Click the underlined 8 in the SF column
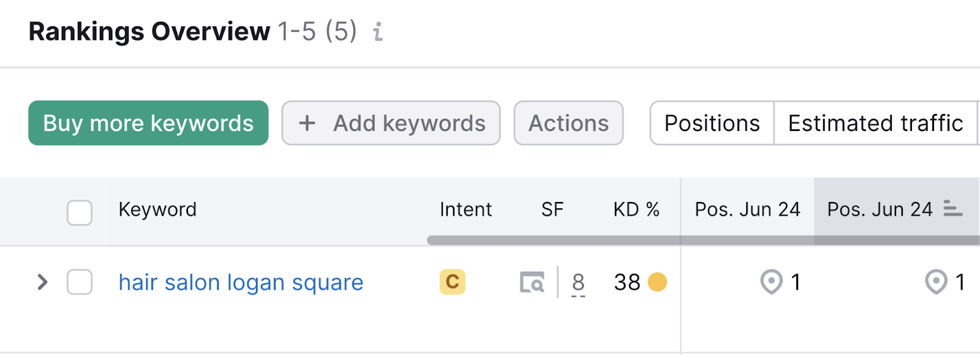This screenshot has width=980, height=355. coord(578,282)
